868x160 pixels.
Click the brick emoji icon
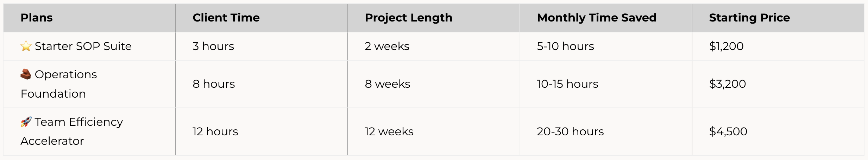tap(26, 74)
